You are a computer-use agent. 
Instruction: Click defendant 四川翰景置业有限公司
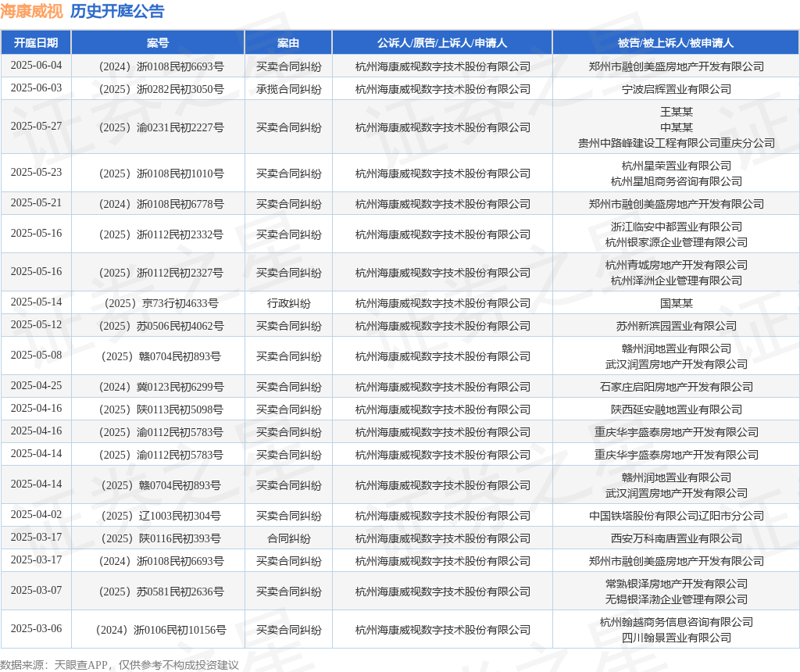coord(677,638)
